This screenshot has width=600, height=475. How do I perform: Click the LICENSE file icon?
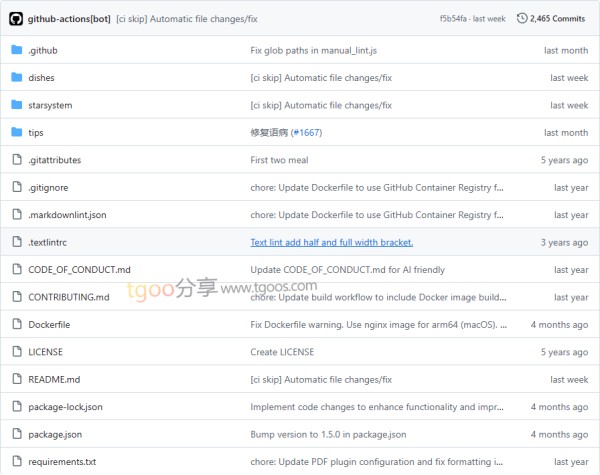[17, 352]
